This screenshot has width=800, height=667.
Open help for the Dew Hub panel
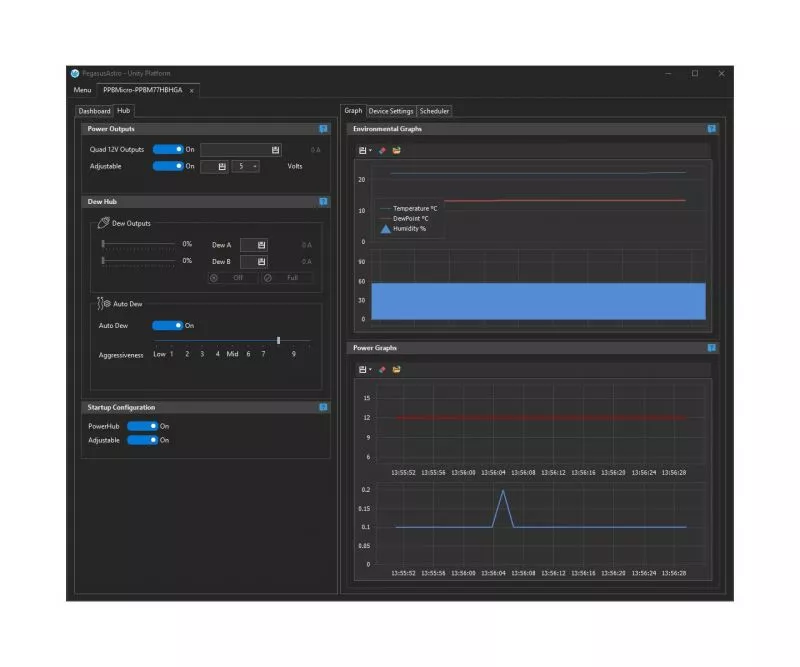(x=323, y=202)
